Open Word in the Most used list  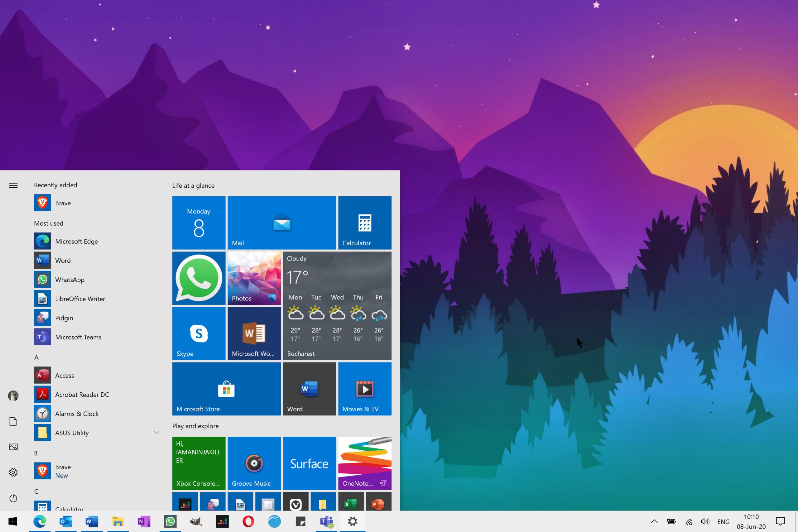97,260
